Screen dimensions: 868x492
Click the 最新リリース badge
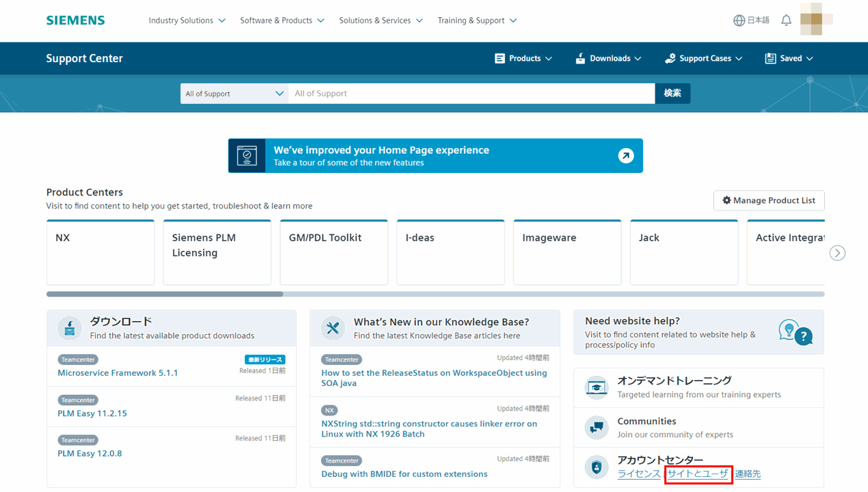(x=265, y=359)
